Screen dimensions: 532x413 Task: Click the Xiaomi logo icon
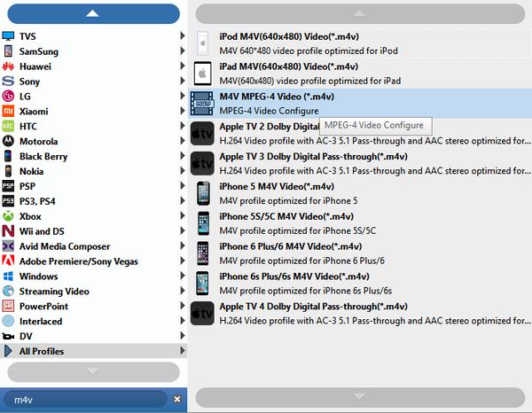point(8,111)
